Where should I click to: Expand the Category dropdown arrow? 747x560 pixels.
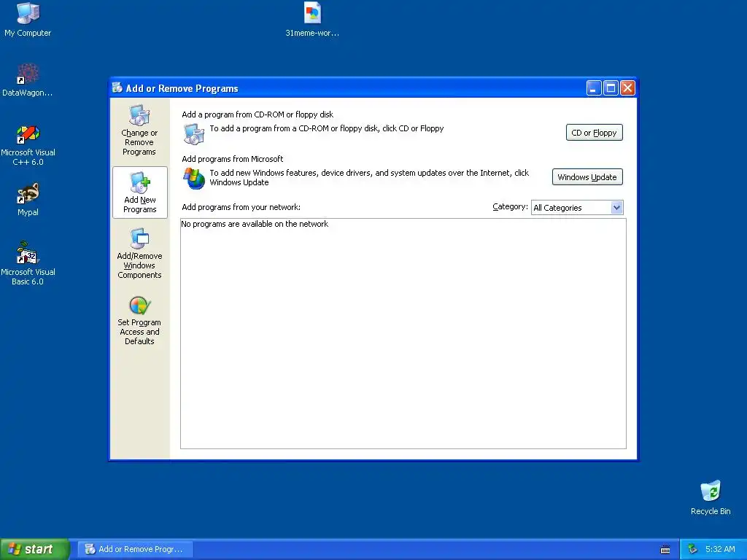click(616, 208)
